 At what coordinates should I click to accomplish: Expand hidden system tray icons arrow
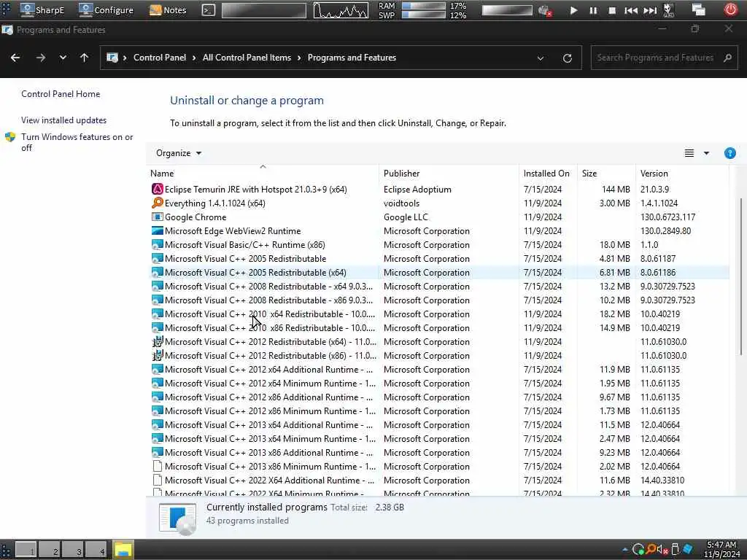pyautogui.click(x=624, y=550)
